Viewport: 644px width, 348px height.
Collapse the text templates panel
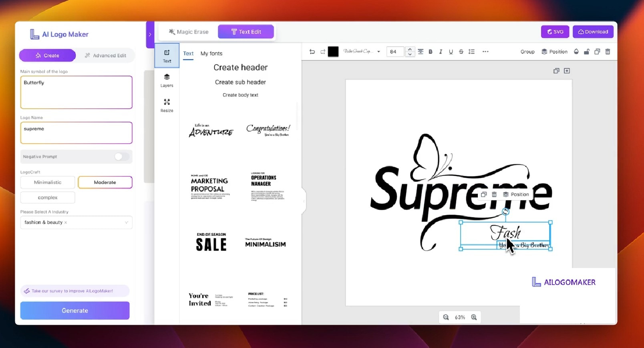(304, 201)
